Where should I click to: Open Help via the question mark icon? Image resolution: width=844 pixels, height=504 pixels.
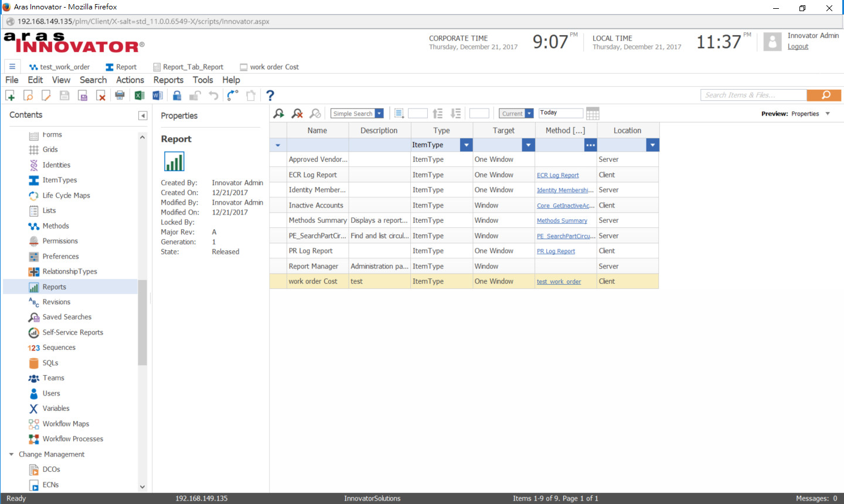click(270, 96)
